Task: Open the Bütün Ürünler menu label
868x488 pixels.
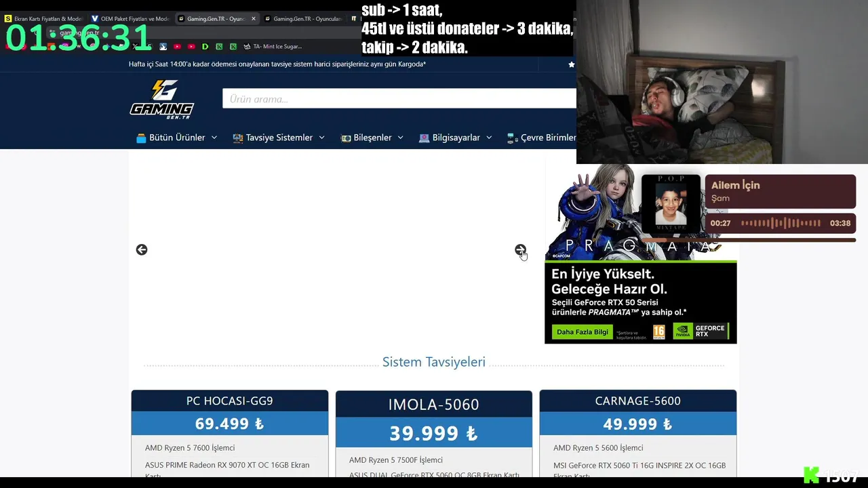Action: click(x=177, y=138)
